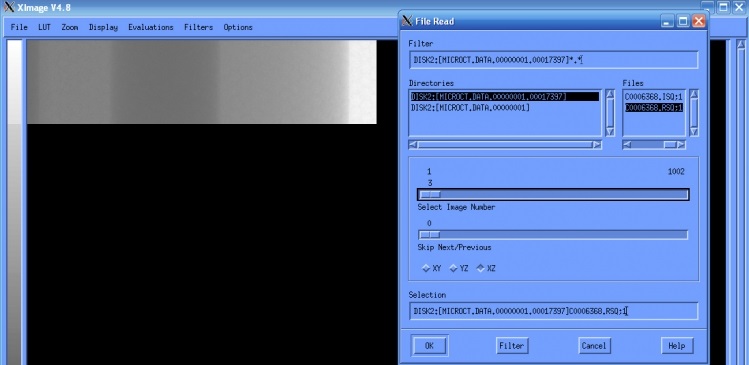The height and width of the screenshot is (365, 749).
Task: Click into the Selection path field
Action: tap(553, 311)
